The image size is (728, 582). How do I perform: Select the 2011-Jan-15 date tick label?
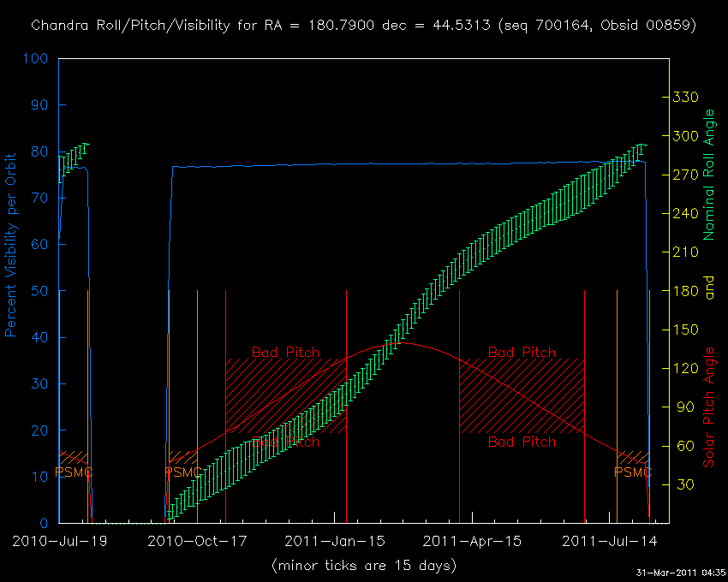333,541
